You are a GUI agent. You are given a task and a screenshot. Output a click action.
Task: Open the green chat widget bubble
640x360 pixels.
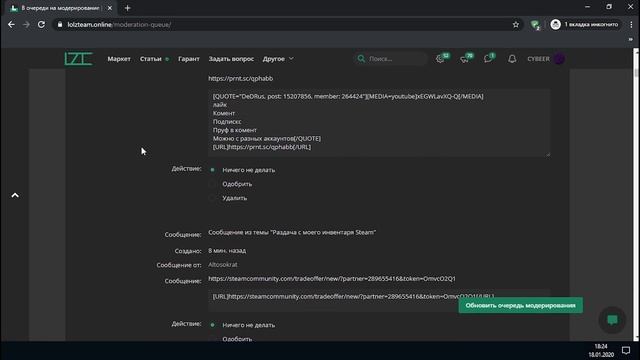tap(612, 320)
